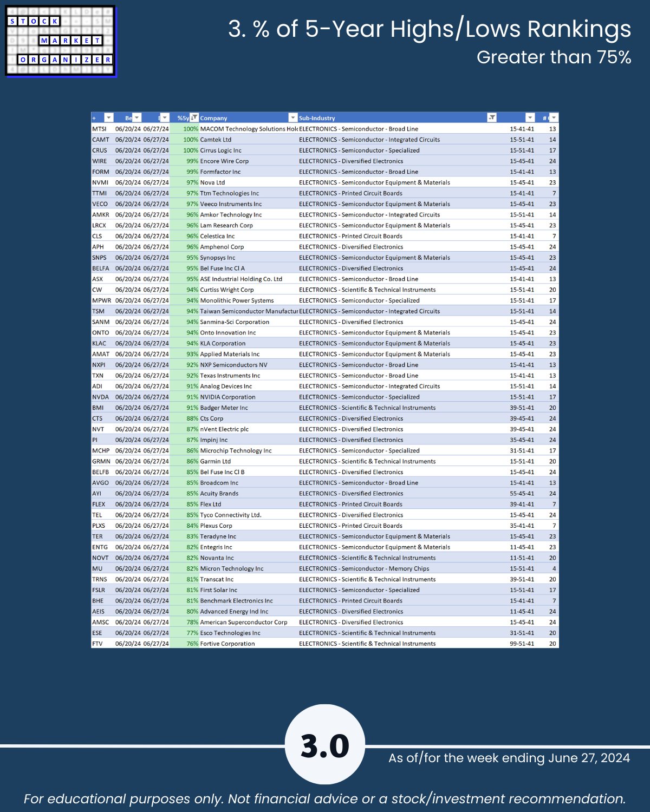Open the end-date column filter dropdown

coord(165,118)
